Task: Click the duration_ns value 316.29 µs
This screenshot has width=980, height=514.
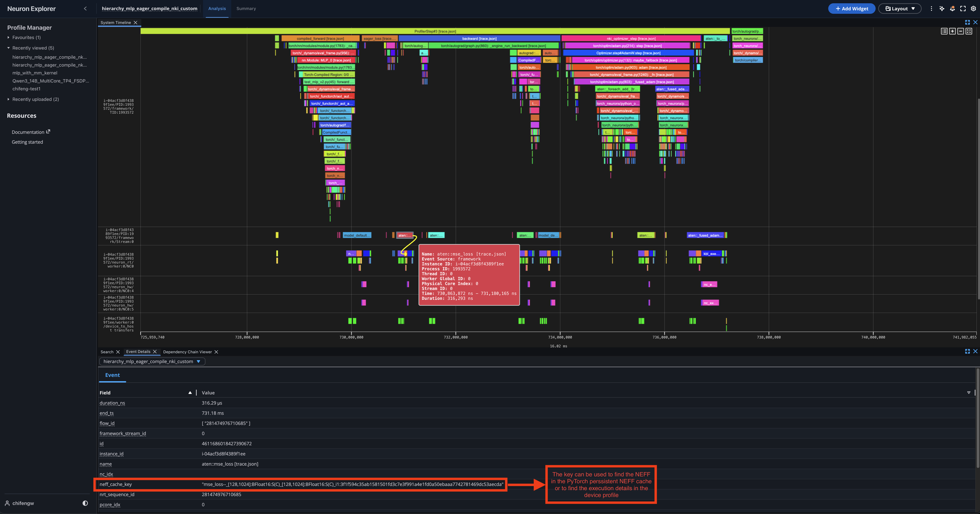Action: point(212,403)
